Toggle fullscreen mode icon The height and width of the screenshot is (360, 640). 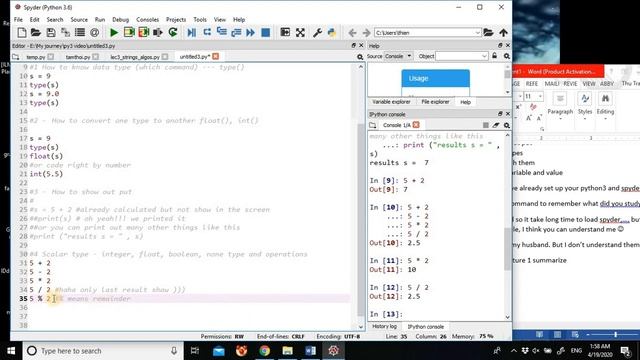pyautogui.click(x=300, y=33)
